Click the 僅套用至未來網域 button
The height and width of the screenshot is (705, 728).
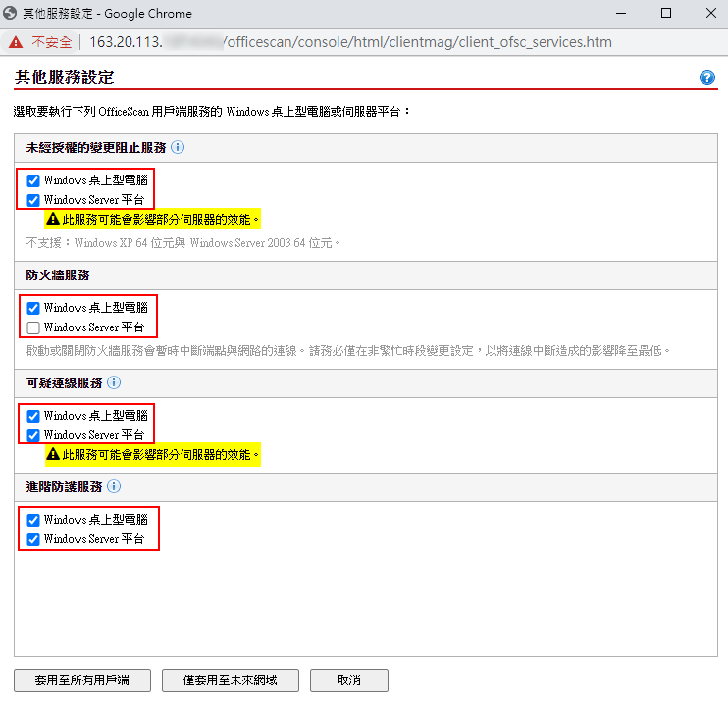231,680
